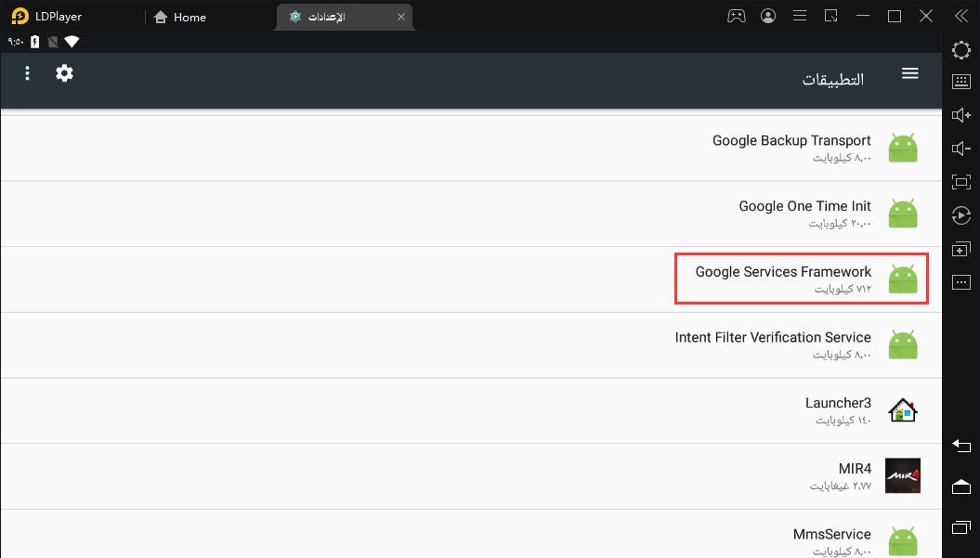
Task: Open keyboard mapping icon in sidebar
Action: point(961,81)
